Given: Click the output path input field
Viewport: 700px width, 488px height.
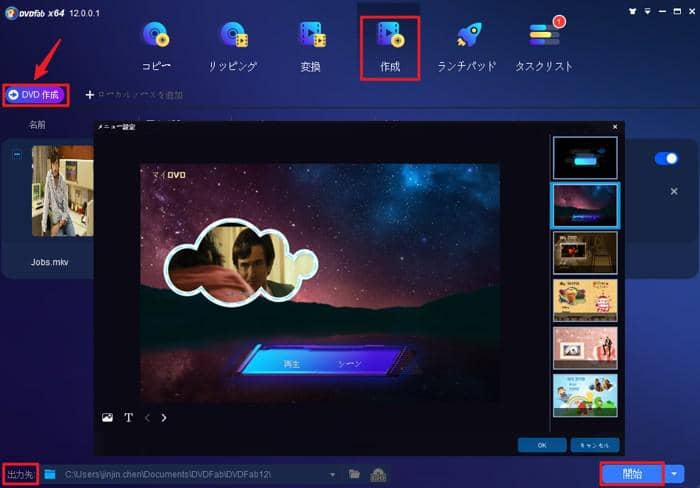Looking at the screenshot, I should click(192, 474).
